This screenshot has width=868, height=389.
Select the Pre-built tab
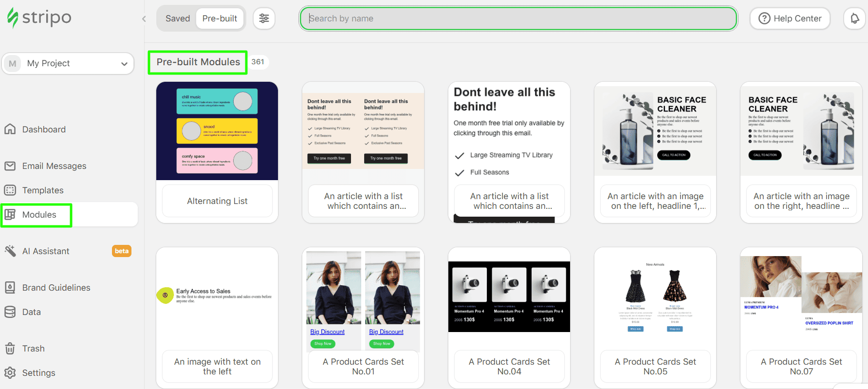(220, 19)
